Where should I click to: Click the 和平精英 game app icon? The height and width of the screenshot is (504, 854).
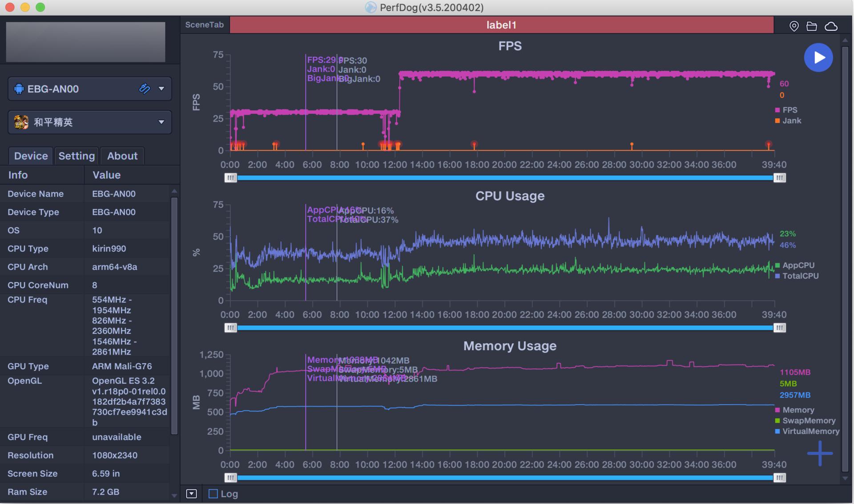pos(21,122)
